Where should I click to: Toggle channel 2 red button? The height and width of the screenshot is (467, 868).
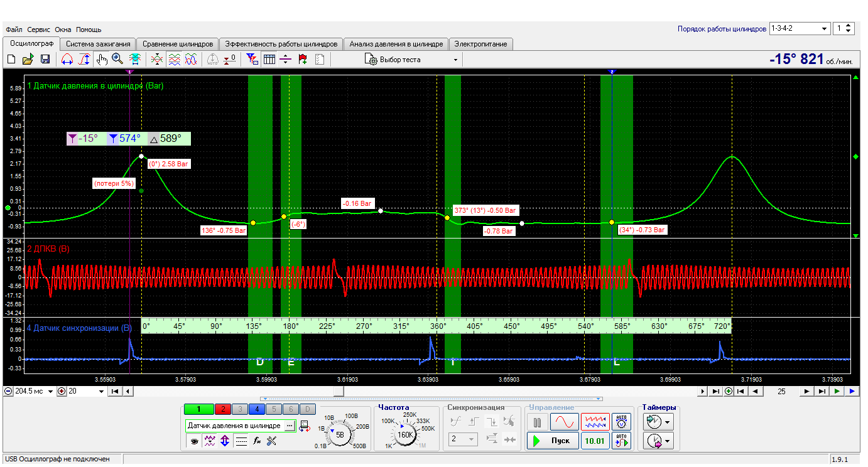click(x=223, y=409)
